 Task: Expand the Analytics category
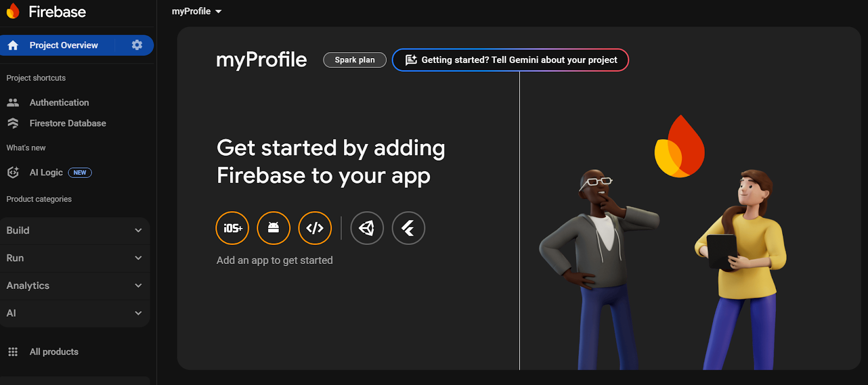(x=74, y=286)
